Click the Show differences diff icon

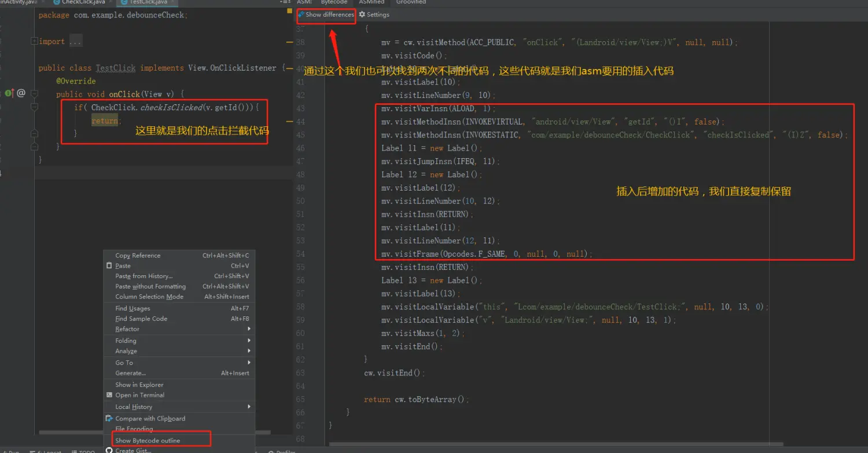[x=301, y=14]
